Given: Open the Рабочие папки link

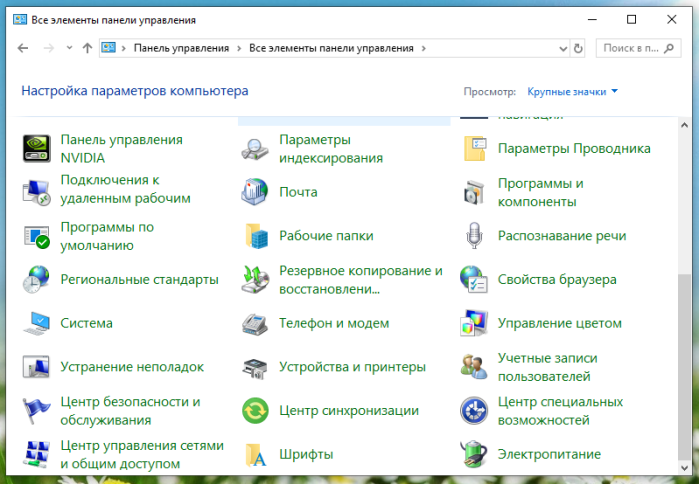Looking at the screenshot, I should tap(326, 236).
